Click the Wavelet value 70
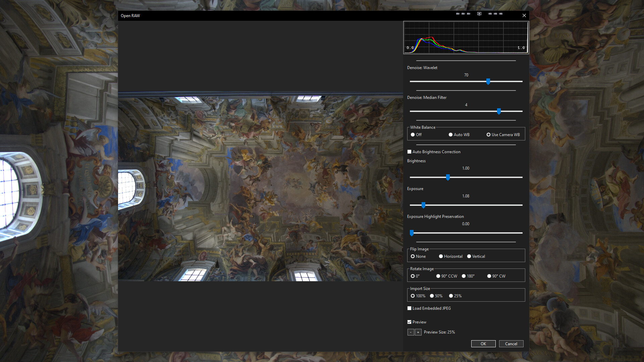The width and height of the screenshot is (644, 362). 466,75
